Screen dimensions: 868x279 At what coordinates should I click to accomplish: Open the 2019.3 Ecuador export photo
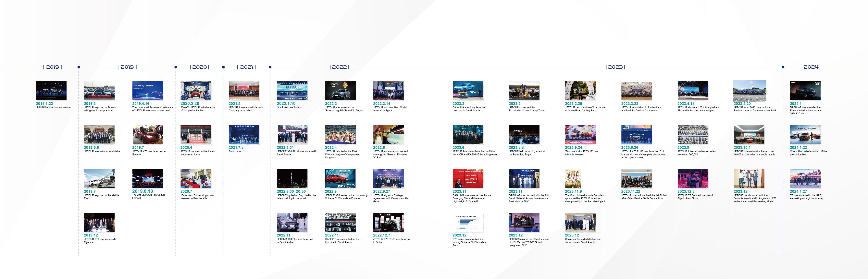[x=99, y=91]
